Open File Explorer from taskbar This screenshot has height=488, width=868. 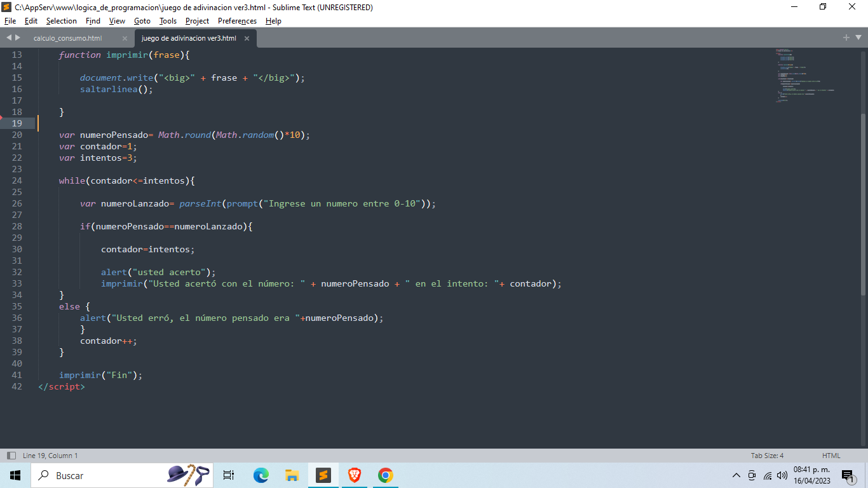pyautogui.click(x=292, y=475)
